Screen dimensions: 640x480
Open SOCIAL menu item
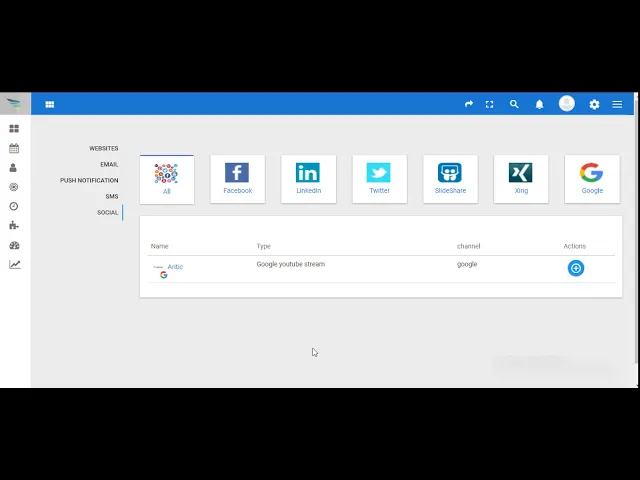click(x=107, y=212)
